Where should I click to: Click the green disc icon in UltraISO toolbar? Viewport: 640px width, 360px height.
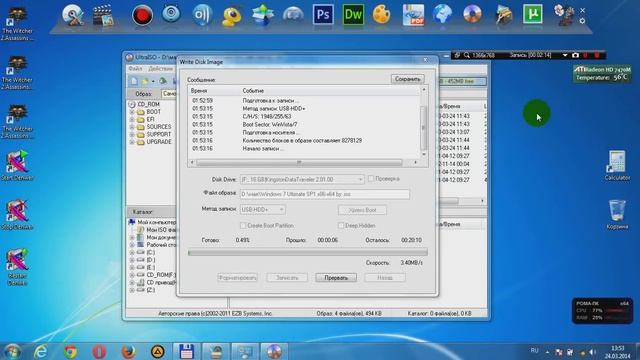(x=163, y=81)
